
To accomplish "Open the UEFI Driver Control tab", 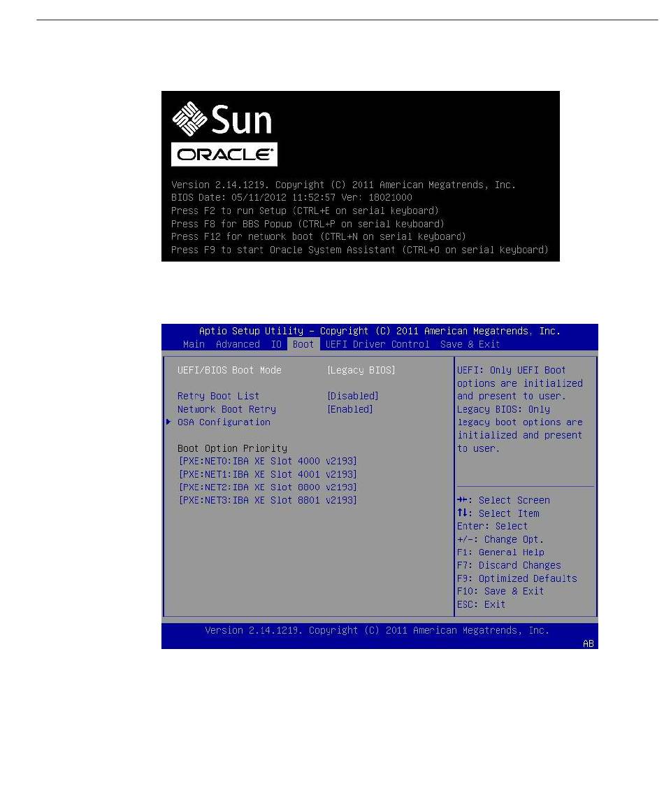I will coord(377,344).
